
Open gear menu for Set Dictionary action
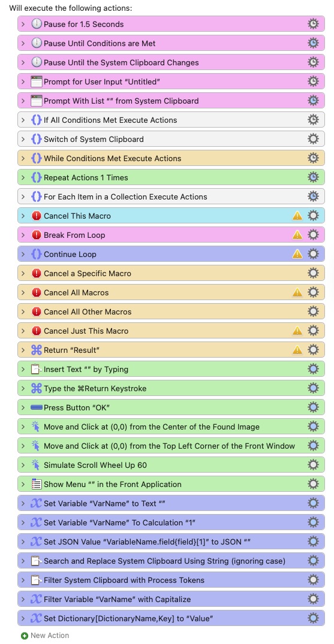(313, 618)
